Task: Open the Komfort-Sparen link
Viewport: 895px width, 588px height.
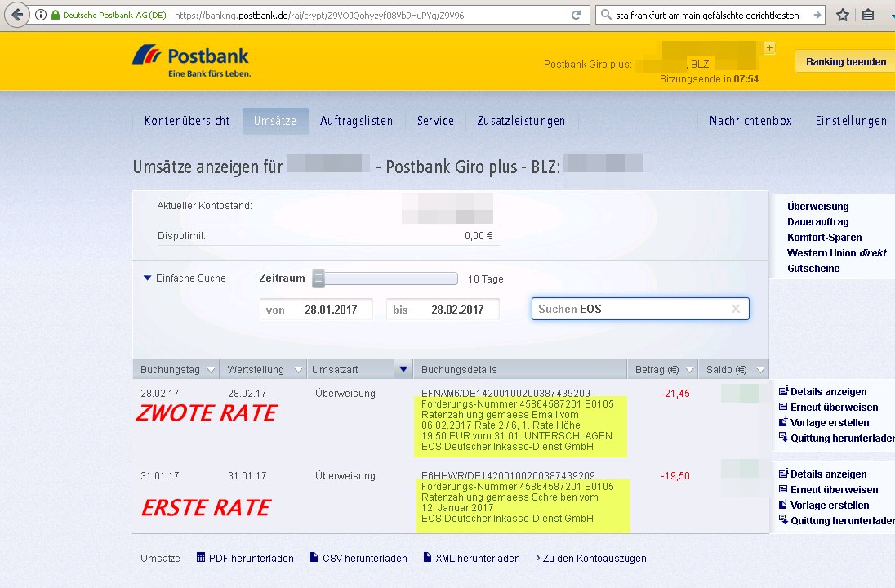Action: pos(824,237)
